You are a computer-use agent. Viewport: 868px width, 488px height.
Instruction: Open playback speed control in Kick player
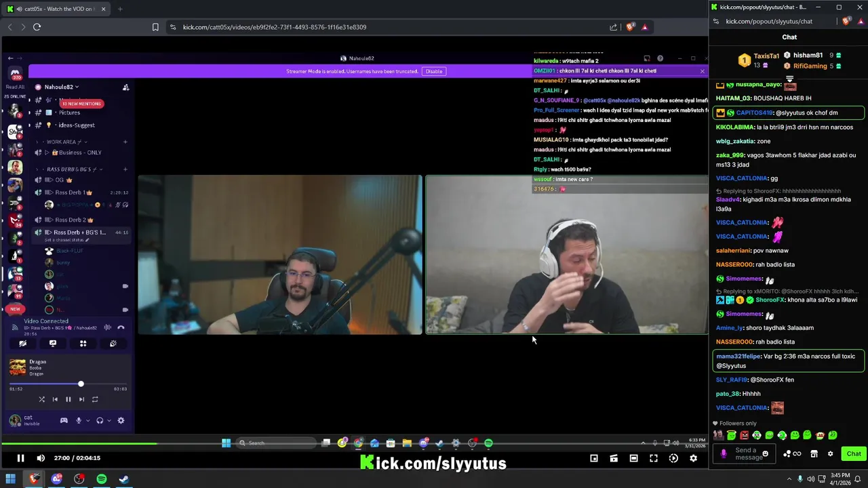[673, 458]
